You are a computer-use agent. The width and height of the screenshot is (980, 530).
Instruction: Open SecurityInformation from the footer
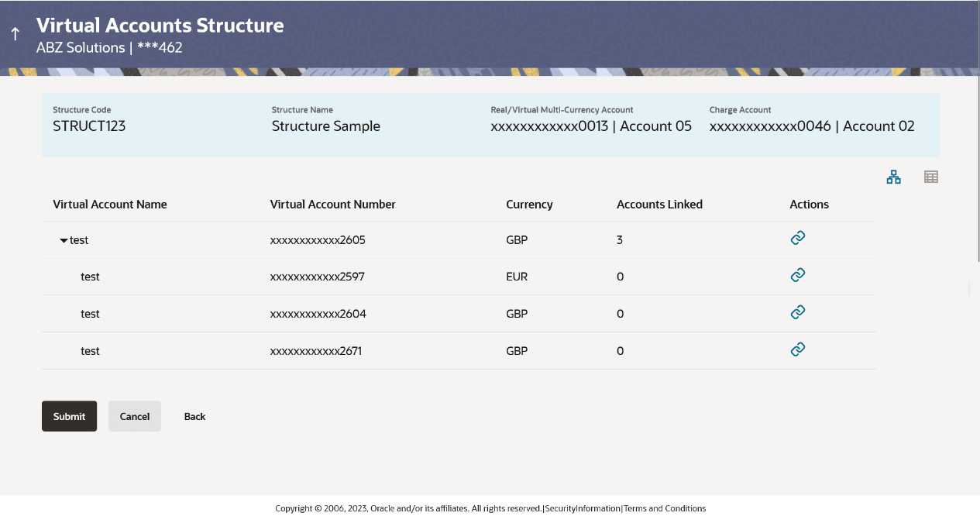click(x=583, y=508)
